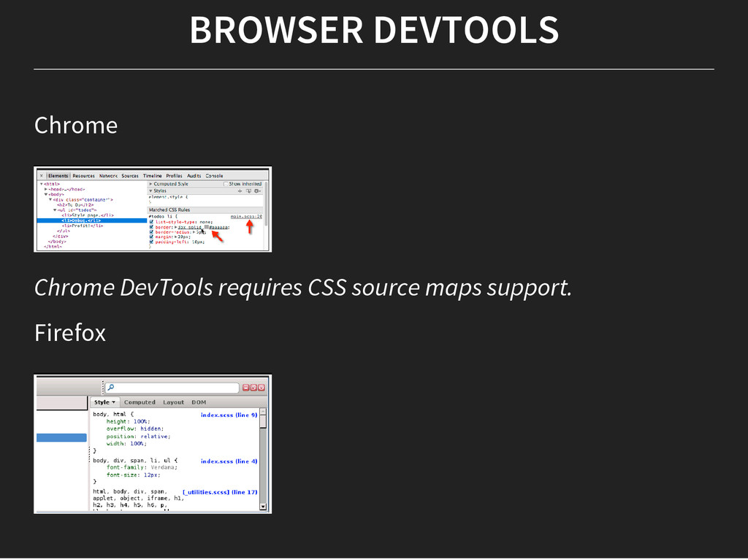The height and width of the screenshot is (560, 748).
Task: Click the Firebug scrollbar thumb
Action: coord(263,422)
